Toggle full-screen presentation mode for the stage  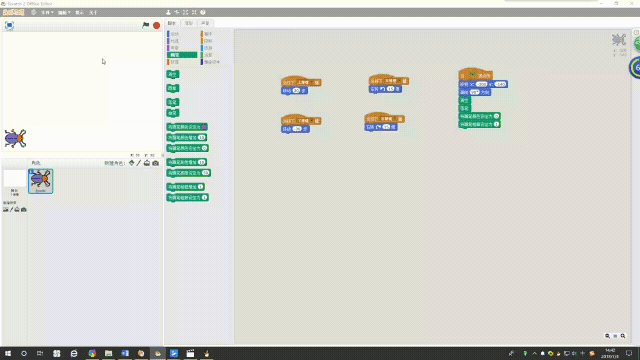(x=9, y=25)
